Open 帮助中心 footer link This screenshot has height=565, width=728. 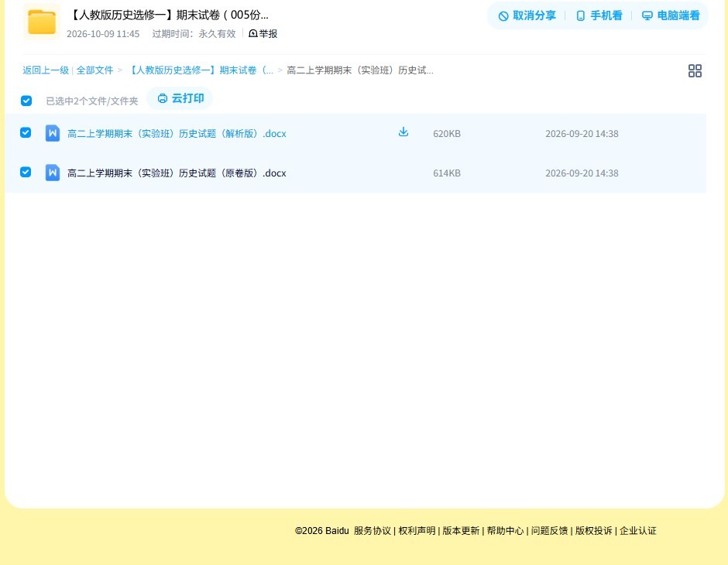pyautogui.click(x=505, y=531)
